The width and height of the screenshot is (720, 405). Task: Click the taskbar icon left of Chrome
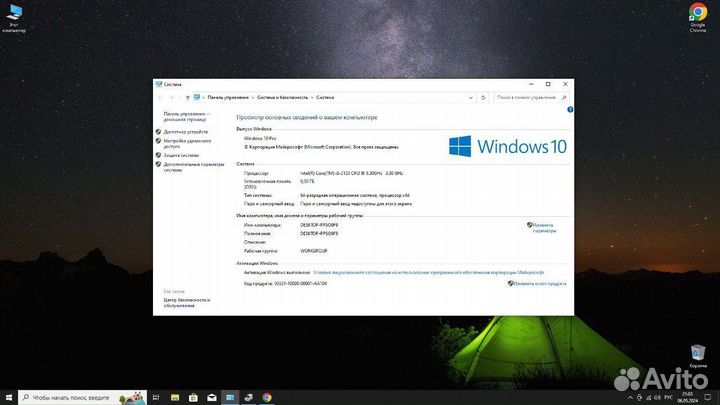pos(248,398)
